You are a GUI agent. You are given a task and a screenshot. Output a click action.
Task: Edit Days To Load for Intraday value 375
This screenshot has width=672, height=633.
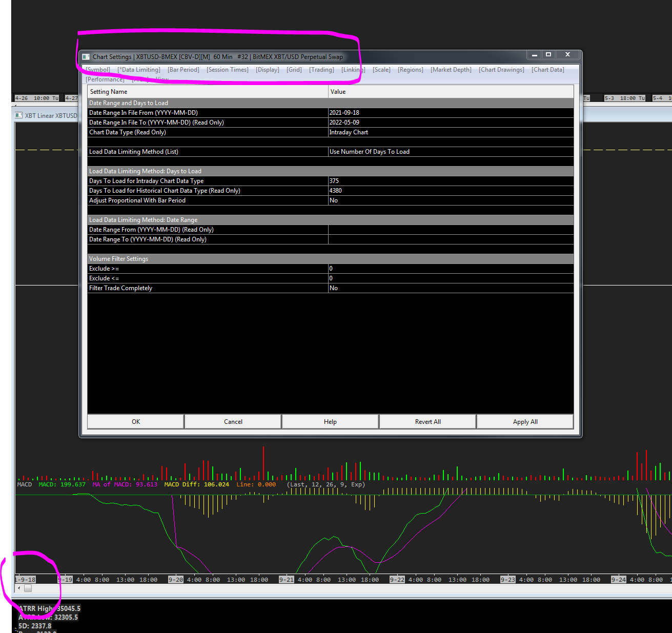451,181
